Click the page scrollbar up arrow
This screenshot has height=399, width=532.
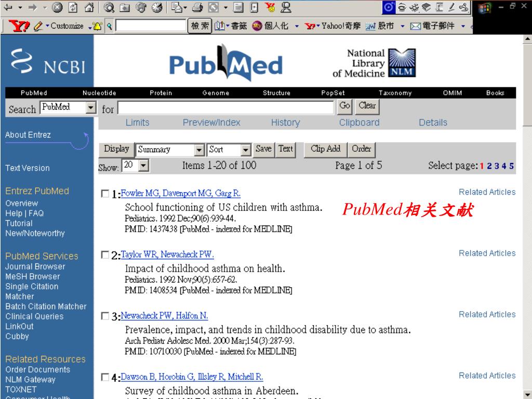(527, 39)
